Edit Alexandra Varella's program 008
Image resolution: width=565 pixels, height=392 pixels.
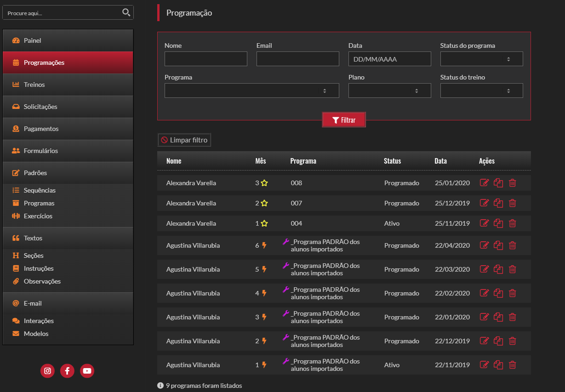484,183
